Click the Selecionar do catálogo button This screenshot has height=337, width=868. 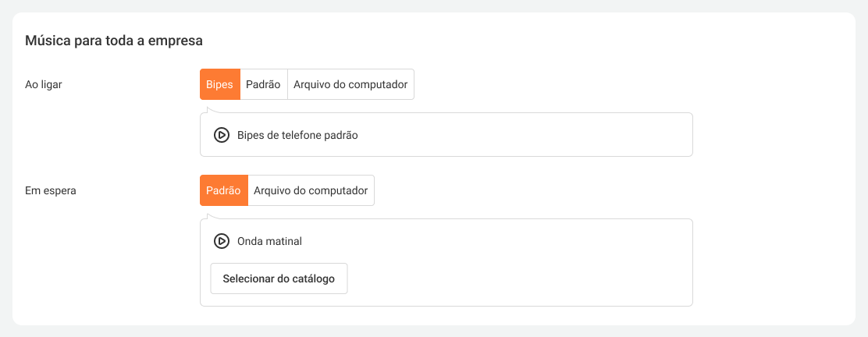click(279, 278)
